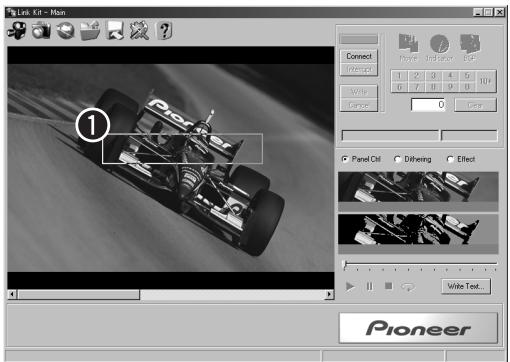Select the Movie mode icon
Screen dimensions: 510x362
tap(408, 47)
